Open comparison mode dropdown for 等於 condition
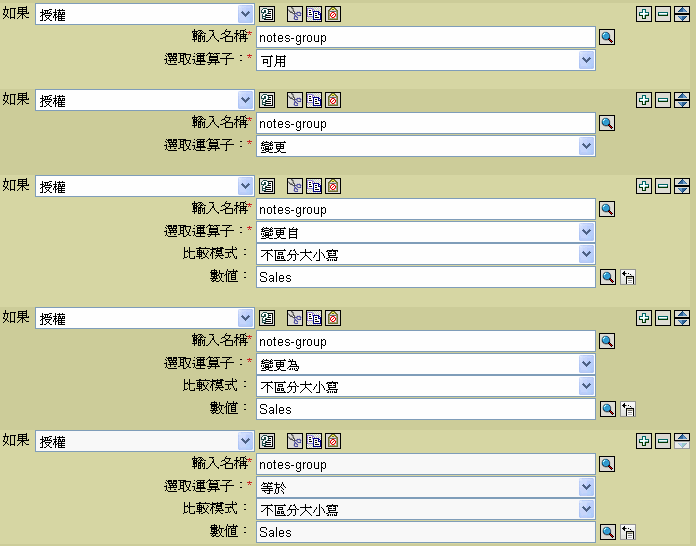Viewport: 696px width, 546px height. [x=586, y=510]
